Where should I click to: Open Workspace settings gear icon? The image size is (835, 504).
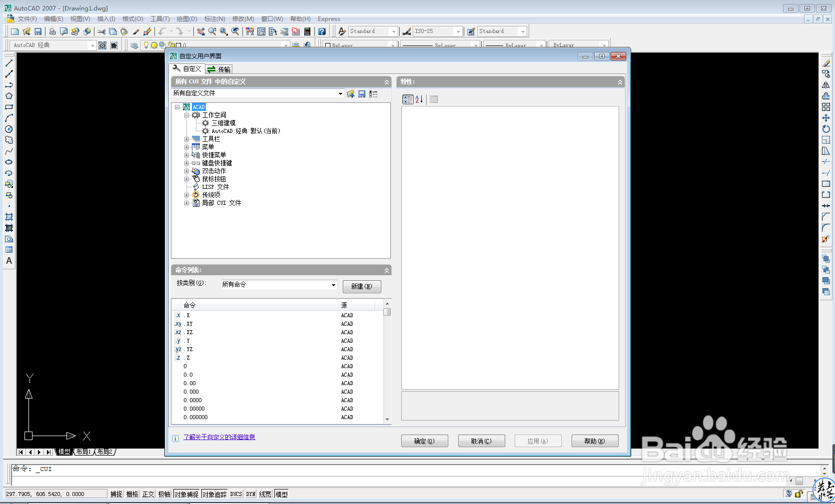click(102, 45)
